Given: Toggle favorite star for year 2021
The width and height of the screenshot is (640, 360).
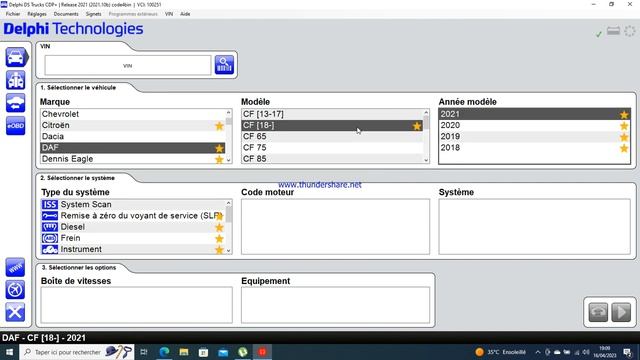Looking at the screenshot, I should tap(624, 115).
